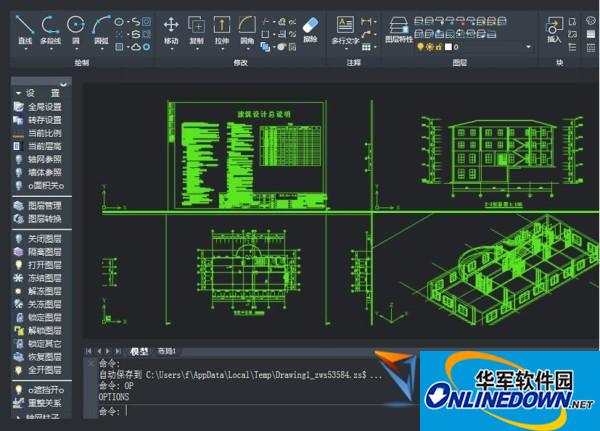The width and height of the screenshot is (600, 431).
Task: Click the 插入 insert block icon
Action: pyautogui.click(x=554, y=30)
